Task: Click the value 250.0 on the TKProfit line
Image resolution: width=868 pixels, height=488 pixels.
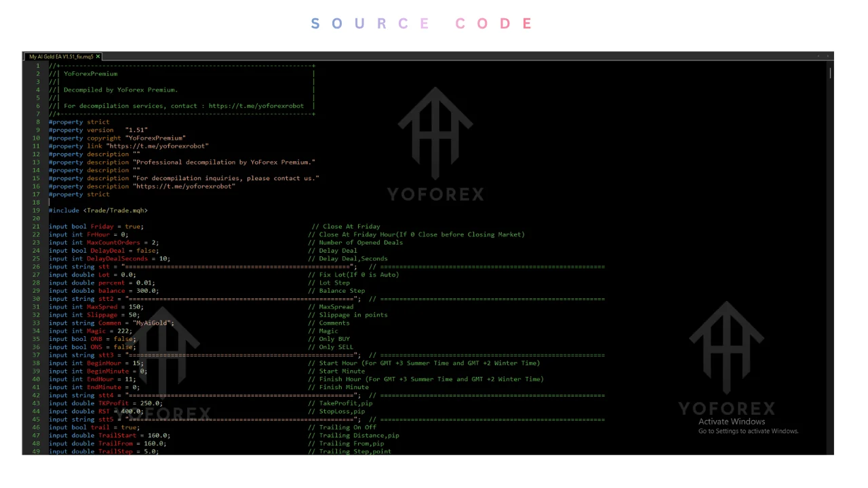Action: point(151,403)
